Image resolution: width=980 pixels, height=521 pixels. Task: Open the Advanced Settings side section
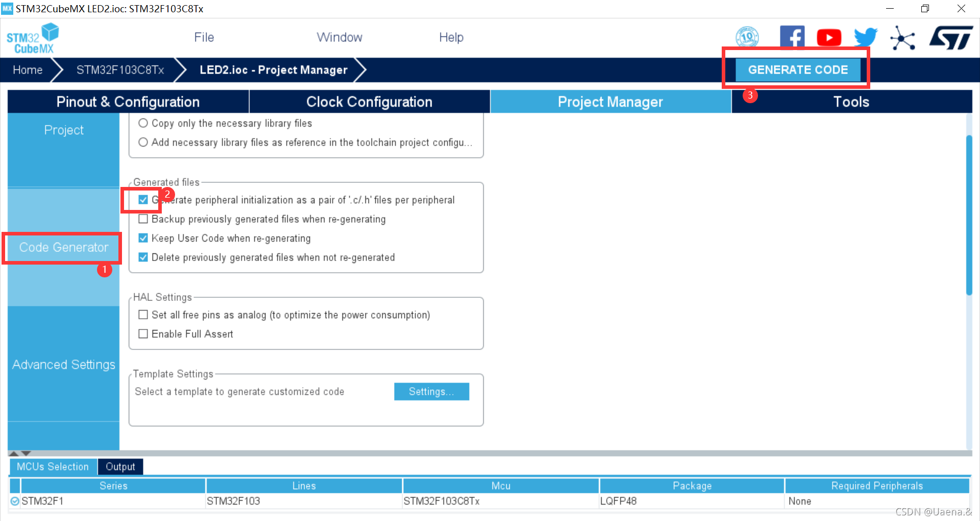pos(63,364)
